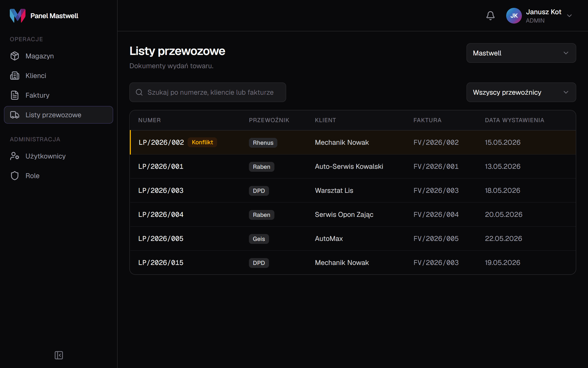
Task: Go to Magazyn in the sidebar
Action: tap(59, 56)
